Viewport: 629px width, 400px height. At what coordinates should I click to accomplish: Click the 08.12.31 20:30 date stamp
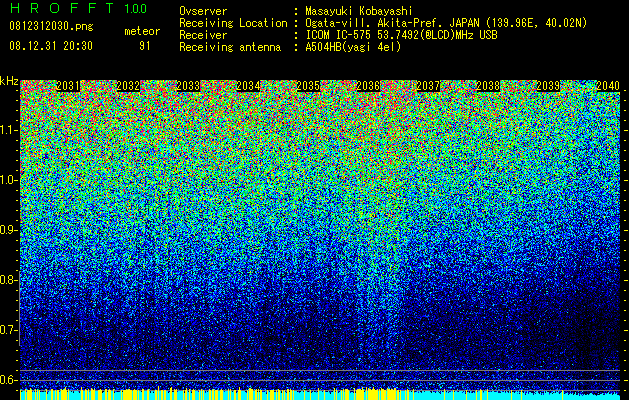point(51,46)
